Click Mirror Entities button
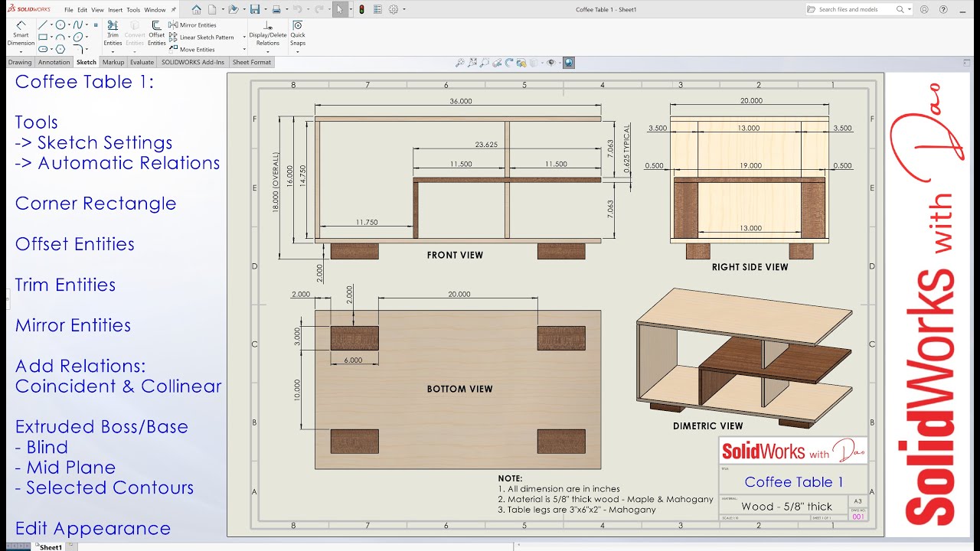Viewport: 980px width, 551px height. point(192,25)
